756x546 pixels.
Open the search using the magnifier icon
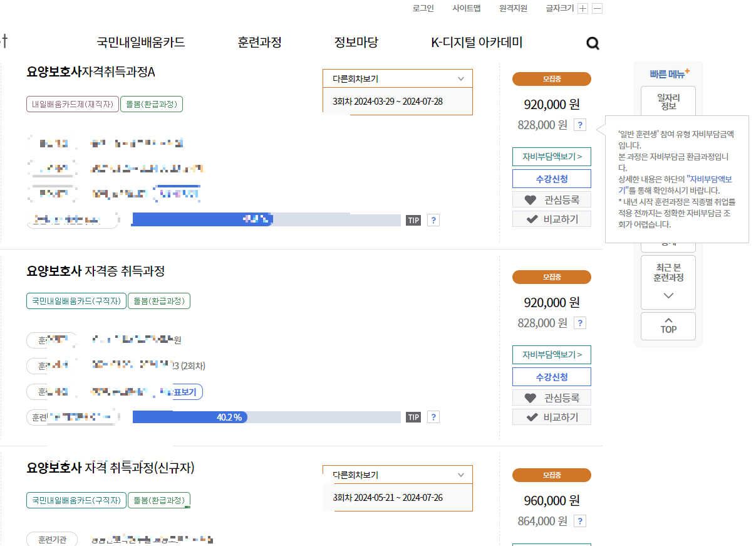591,43
